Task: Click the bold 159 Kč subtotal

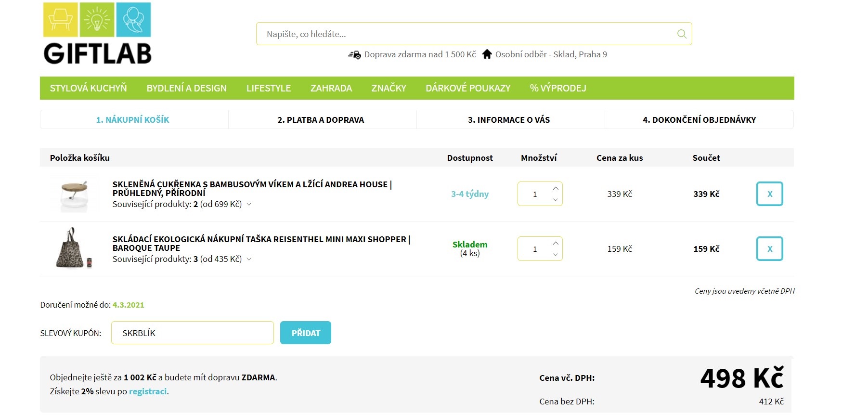Action: (x=706, y=248)
